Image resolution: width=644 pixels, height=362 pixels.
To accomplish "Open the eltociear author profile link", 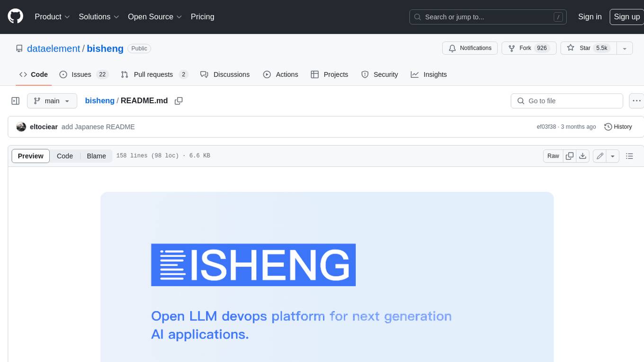I will point(44,127).
